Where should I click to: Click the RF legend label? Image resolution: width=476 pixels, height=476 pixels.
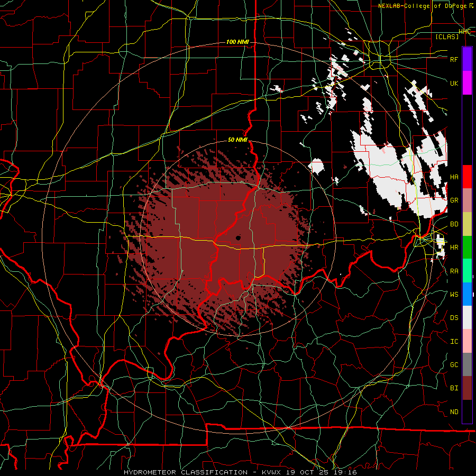454,59
